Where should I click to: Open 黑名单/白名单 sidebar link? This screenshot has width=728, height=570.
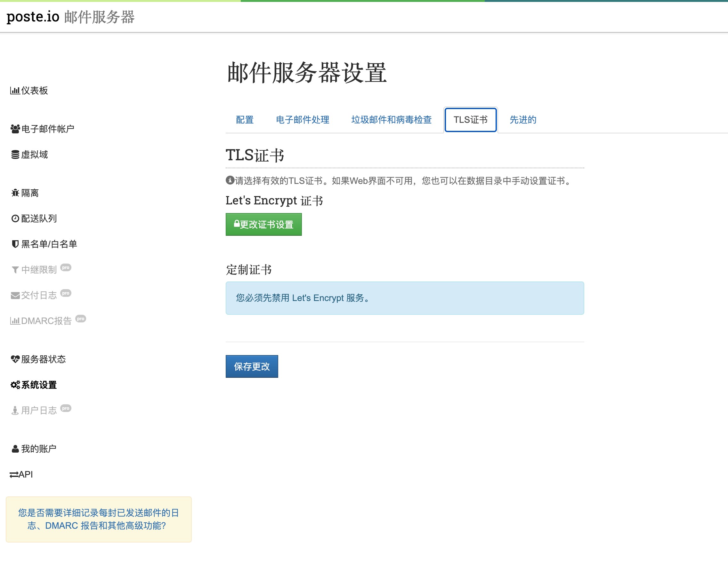44,244
